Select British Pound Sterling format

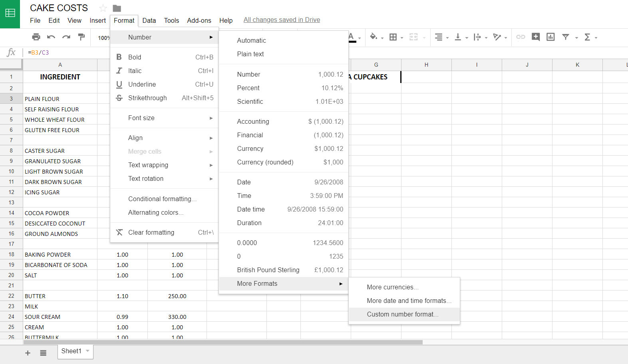284,270
